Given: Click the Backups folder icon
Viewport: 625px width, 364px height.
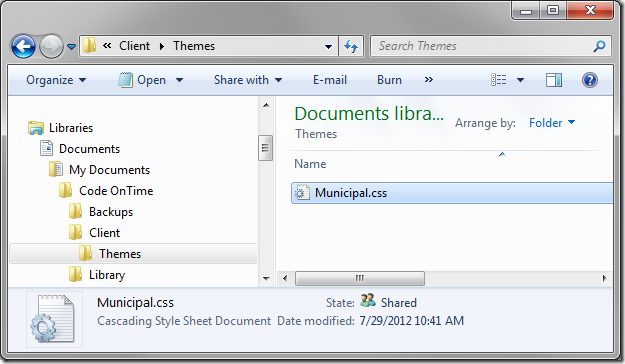Looking at the screenshot, I should 75,211.
